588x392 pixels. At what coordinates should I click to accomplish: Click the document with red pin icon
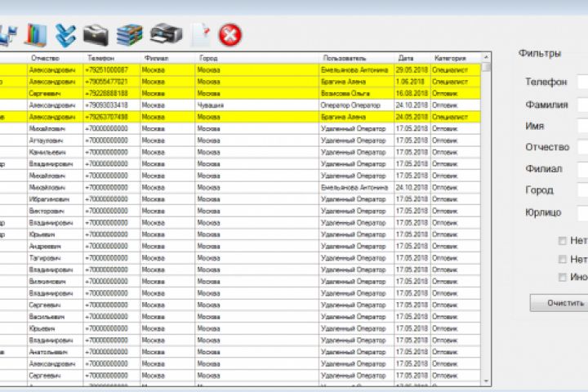(x=201, y=35)
